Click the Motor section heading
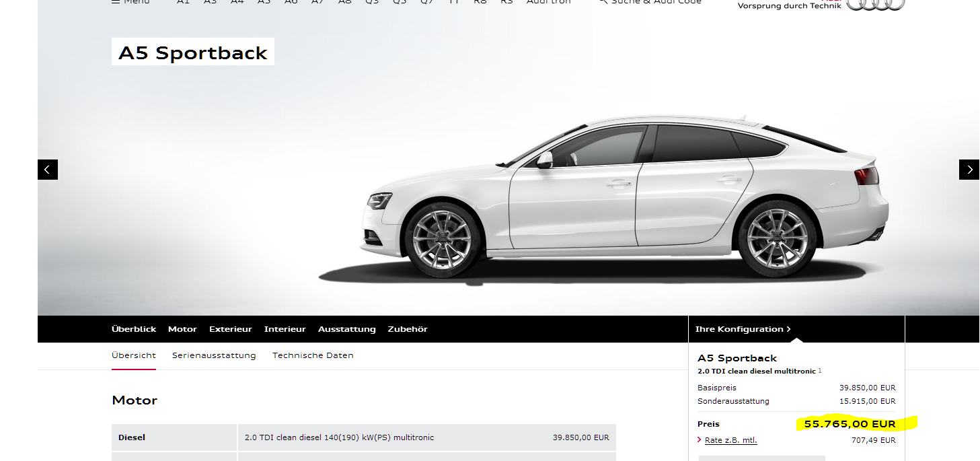980x461 pixels. [135, 400]
